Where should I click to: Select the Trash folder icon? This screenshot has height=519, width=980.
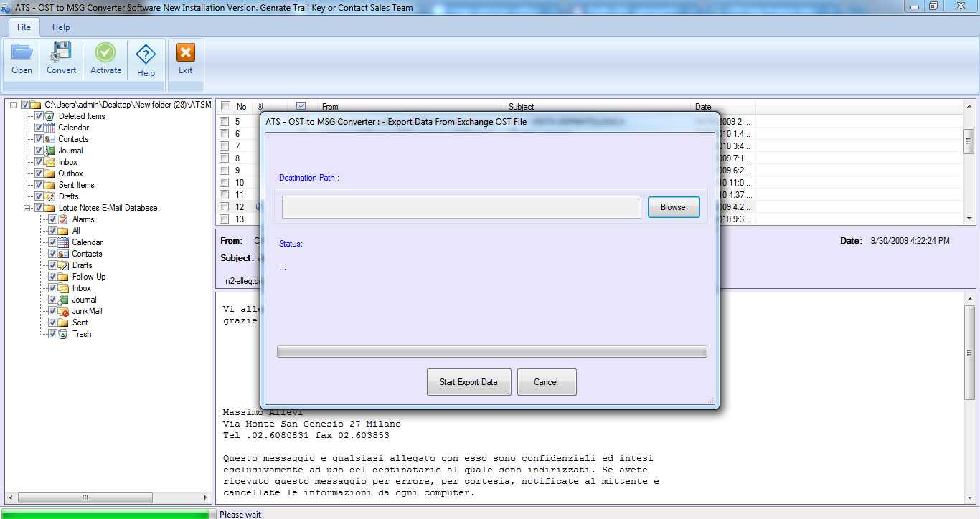pyautogui.click(x=63, y=334)
